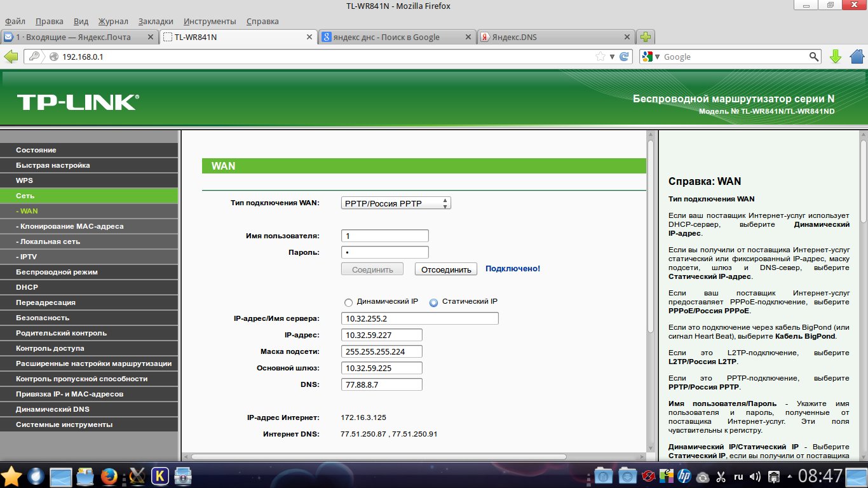Expand the hidden system tray icons arrow
Image resolution: width=868 pixels, height=488 pixels.
(x=790, y=475)
